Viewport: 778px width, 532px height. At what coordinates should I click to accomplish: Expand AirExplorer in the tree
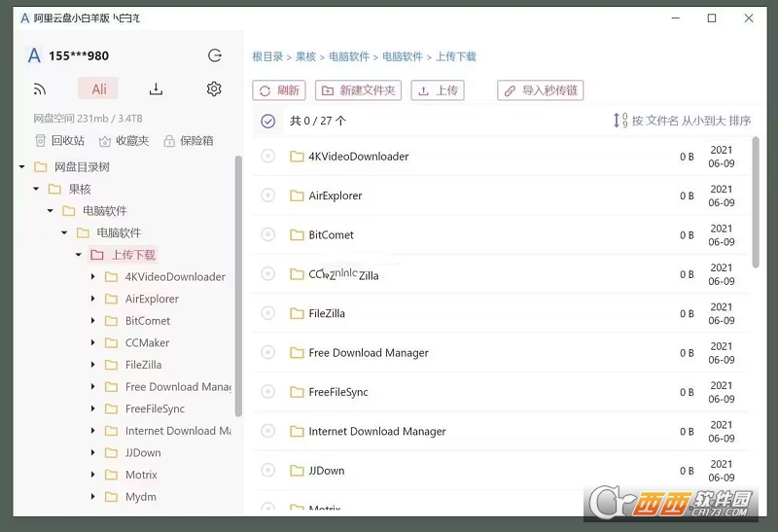point(92,299)
